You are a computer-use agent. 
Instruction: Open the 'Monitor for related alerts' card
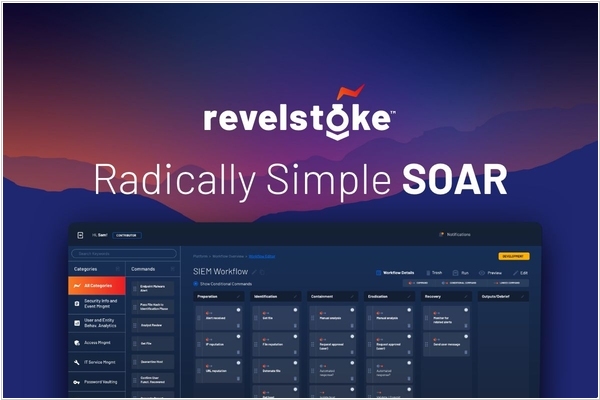click(446, 318)
